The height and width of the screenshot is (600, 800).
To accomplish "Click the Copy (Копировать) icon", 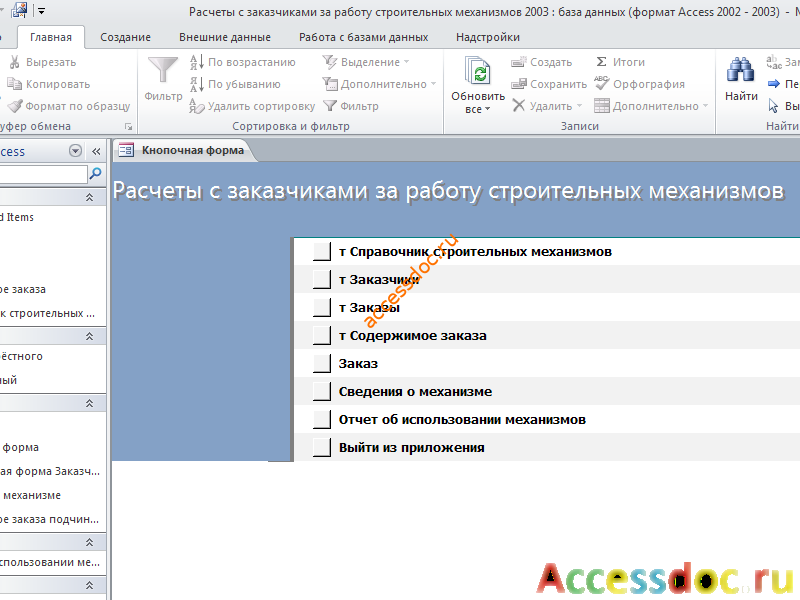I will point(14,84).
